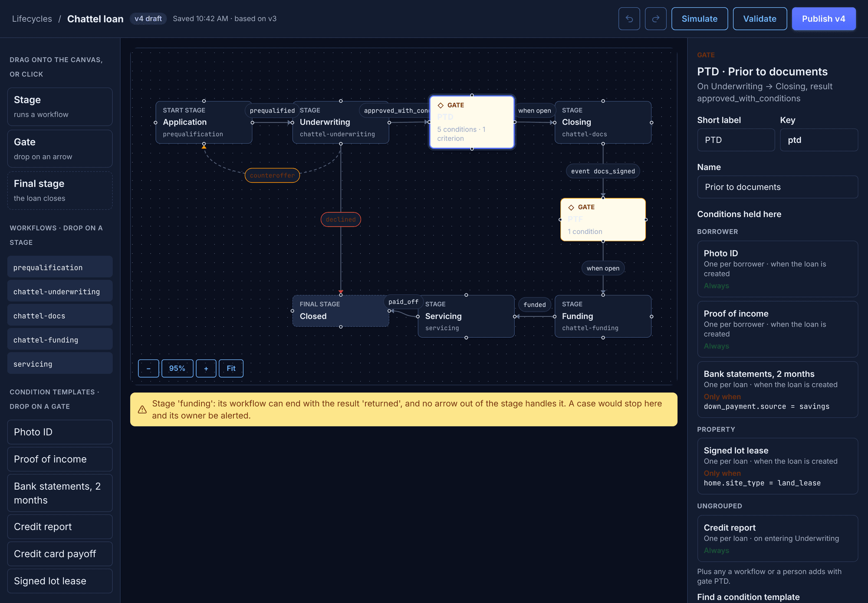868x603 pixels.
Task: Click the redo arrow icon
Action: (x=655, y=19)
